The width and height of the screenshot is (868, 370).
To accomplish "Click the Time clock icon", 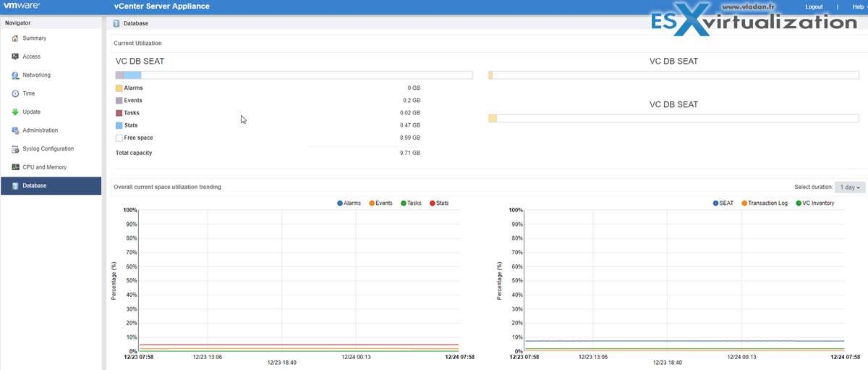I will pos(15,93).
